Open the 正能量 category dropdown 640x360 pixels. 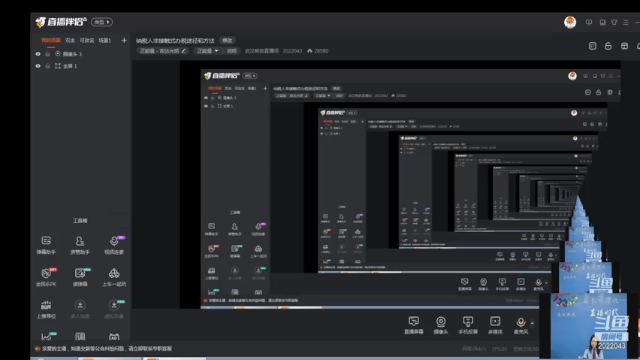(208, 51)
